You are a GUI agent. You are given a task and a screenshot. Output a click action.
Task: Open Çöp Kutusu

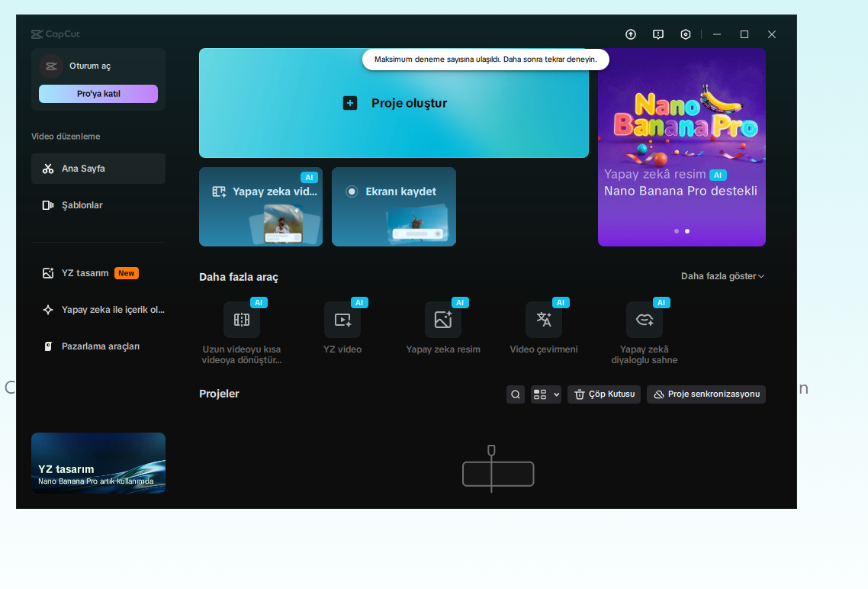604,394
